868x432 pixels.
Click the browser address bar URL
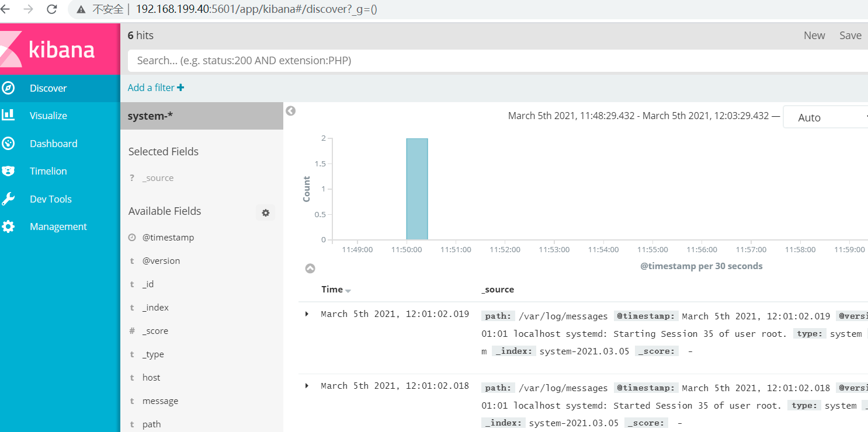click(256, 9)
